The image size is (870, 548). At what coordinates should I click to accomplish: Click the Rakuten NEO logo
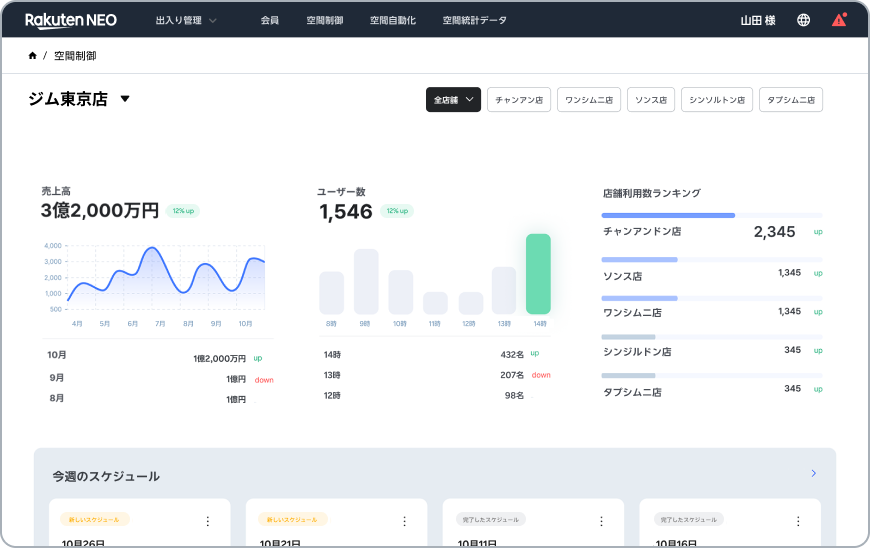(x=71, y=20)
